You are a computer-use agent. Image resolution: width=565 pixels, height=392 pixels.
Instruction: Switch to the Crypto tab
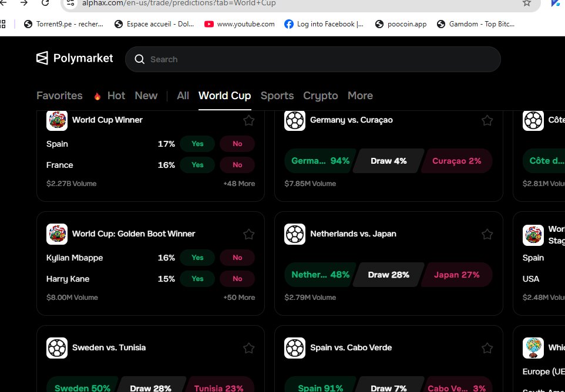click(320, 96)
